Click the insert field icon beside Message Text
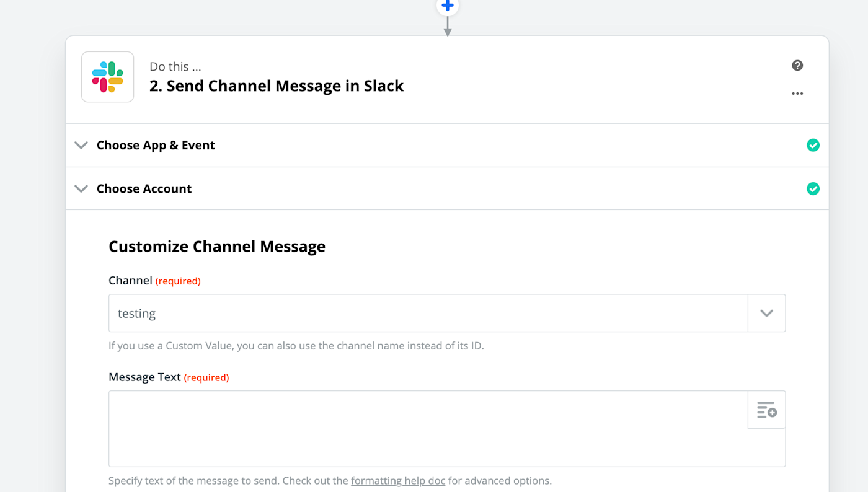The image size is (868, 492). click(x=766, y=410)
